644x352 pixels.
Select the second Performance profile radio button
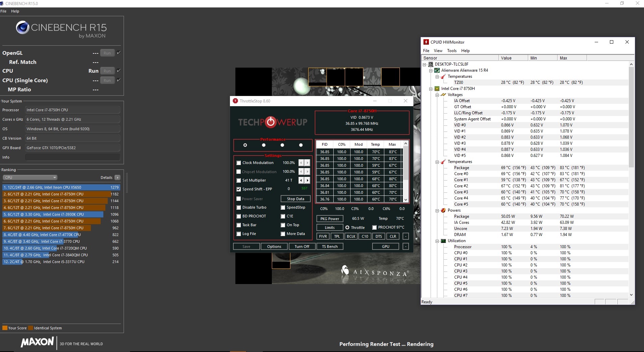pos(264,145)
